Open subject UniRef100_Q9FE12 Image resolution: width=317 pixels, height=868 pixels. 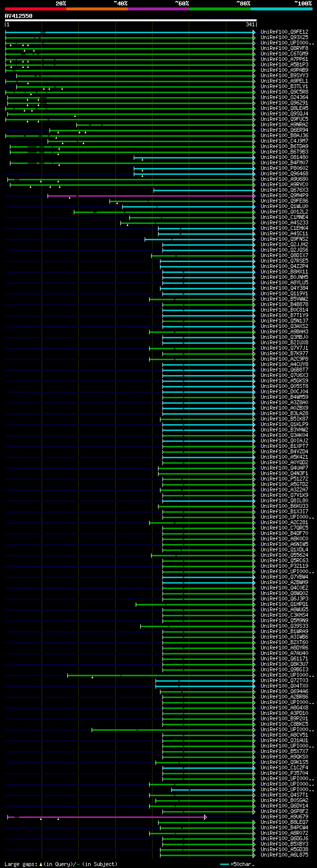pos(284,32)
